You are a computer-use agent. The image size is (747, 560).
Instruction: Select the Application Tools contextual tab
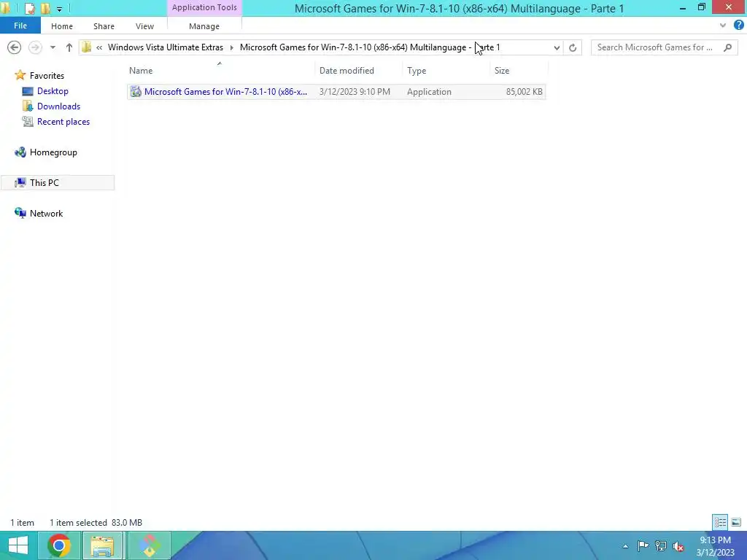(204, 7)
